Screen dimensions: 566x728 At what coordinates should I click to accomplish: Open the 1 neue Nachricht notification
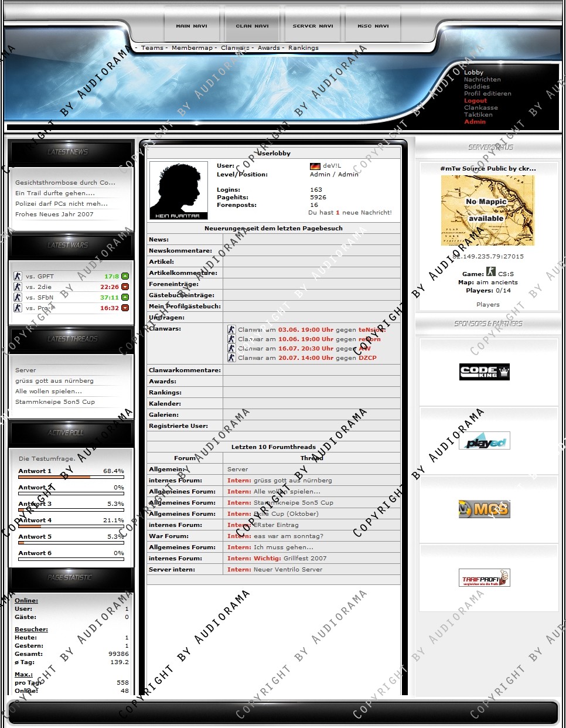pyautogui.click(x=350, y=213)
